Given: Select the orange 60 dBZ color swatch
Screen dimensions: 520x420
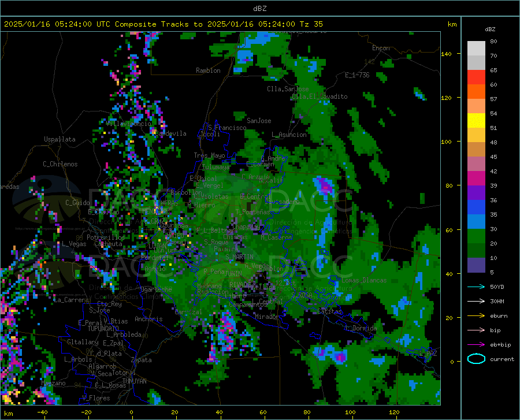Looking at the screenshot, I should pyautogui.click(x=476, y=92).
